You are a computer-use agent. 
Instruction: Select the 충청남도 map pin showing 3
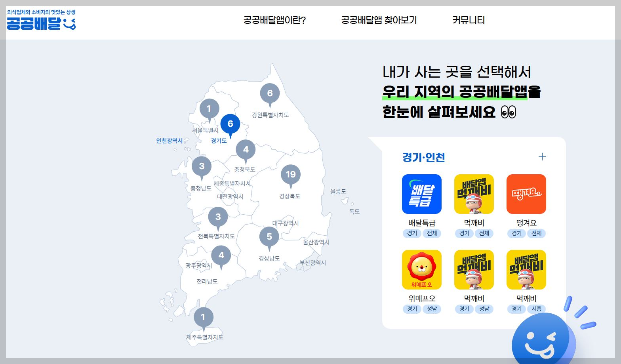[202, 168]
